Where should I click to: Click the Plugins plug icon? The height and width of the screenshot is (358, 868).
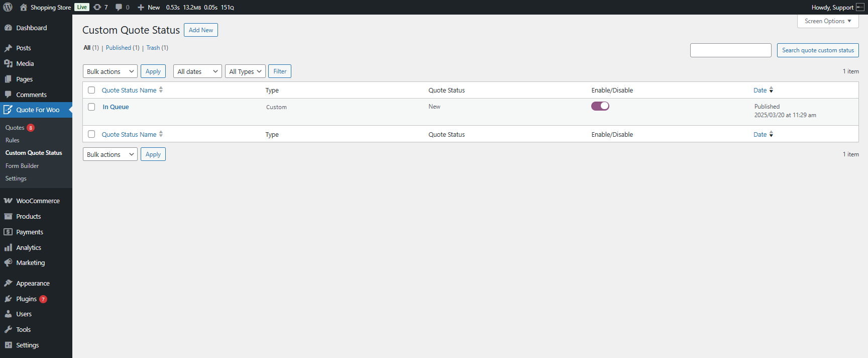[8, 299]
